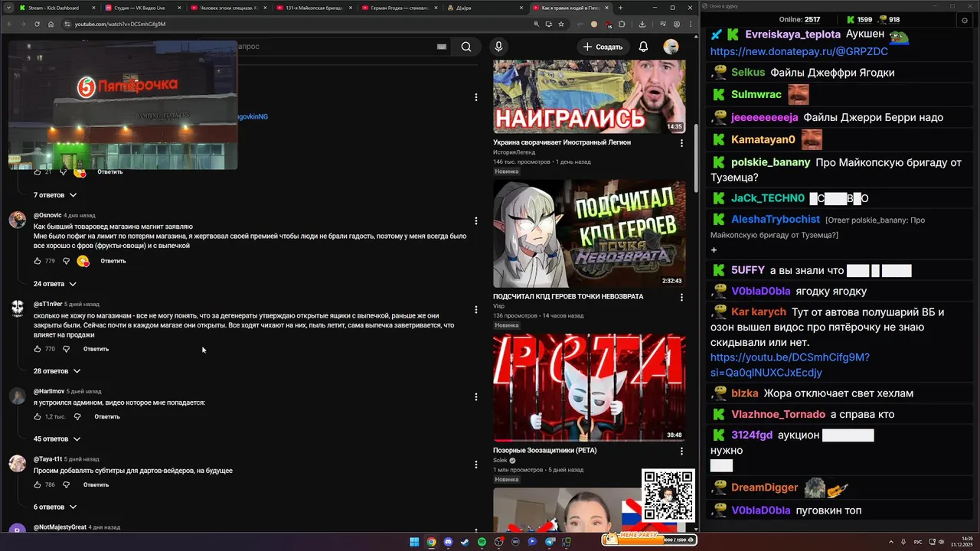Reply to the @Harlimov comment

107,417
